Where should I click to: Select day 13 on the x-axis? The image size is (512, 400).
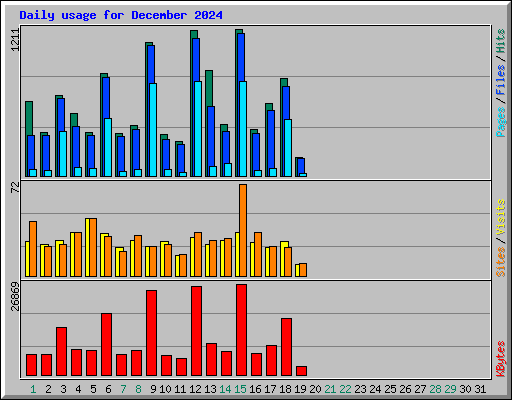point(210,389)
